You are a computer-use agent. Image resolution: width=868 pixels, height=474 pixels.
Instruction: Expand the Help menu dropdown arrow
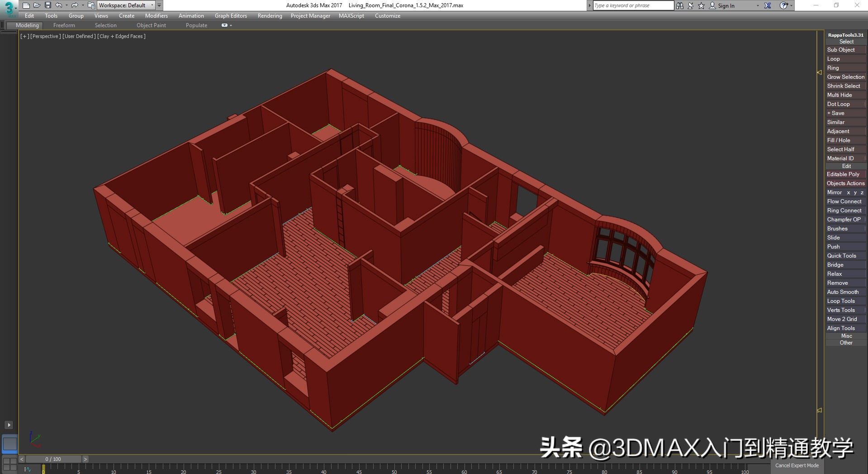[x=791, y=5]
